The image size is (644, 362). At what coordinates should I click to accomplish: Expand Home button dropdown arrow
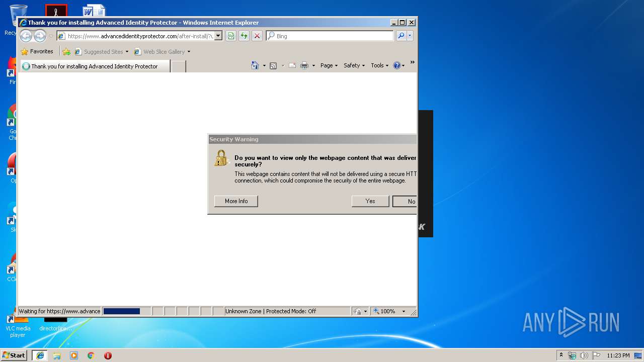(x=264, y=65)
